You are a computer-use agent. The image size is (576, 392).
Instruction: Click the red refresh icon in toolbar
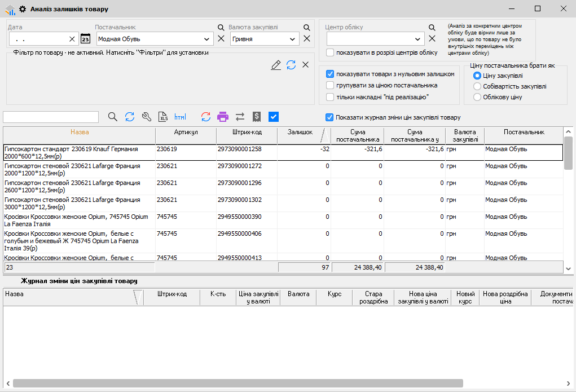(x=206, y=117)
